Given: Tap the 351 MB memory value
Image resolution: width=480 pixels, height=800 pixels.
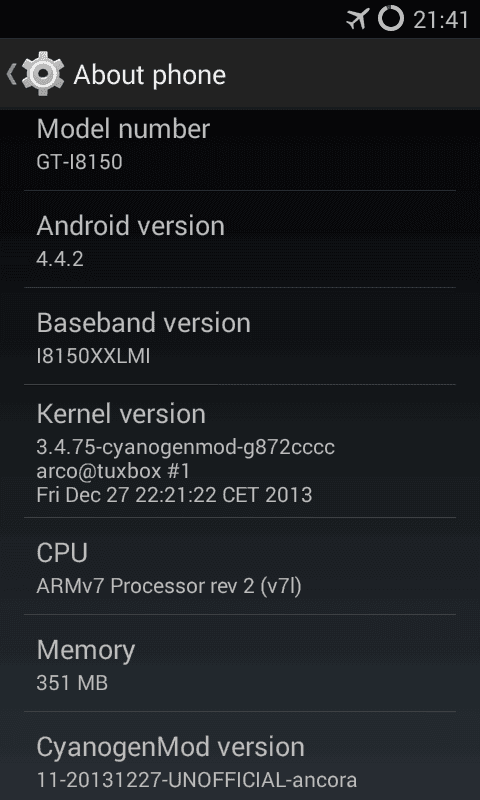Looking at the screenshot, I should pyautogui.click(x=72, y=683).
